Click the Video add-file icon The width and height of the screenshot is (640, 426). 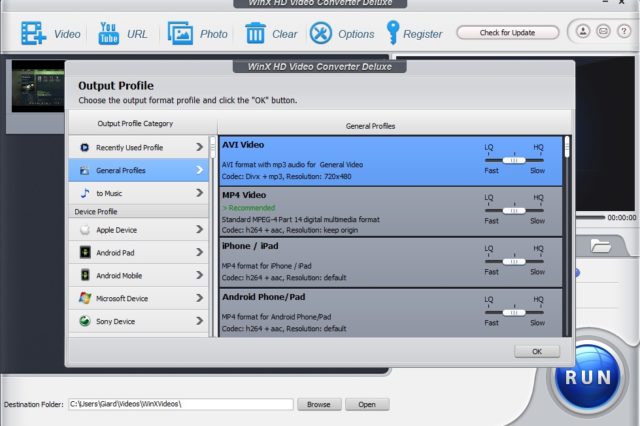pos(32,33)
